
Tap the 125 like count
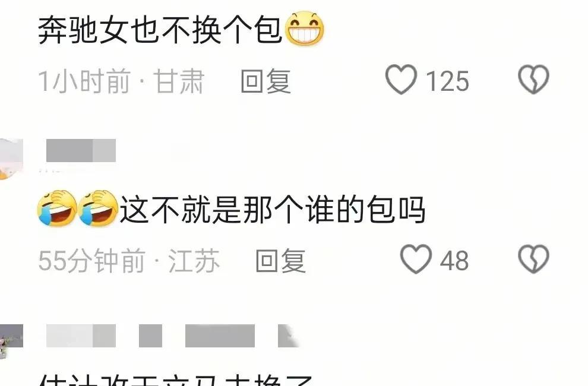coord(447,81)
